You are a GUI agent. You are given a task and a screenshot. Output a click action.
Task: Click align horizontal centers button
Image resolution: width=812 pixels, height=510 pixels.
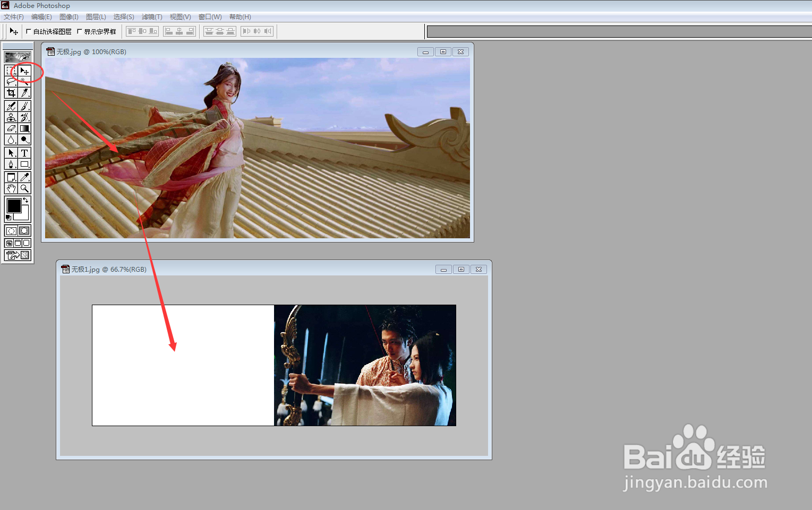[180, 31]
